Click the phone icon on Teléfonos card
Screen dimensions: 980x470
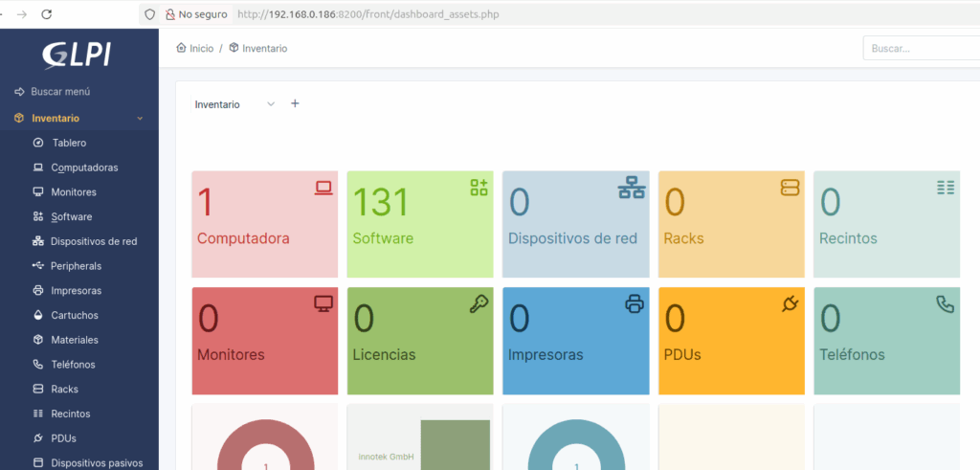click(945, 304)
